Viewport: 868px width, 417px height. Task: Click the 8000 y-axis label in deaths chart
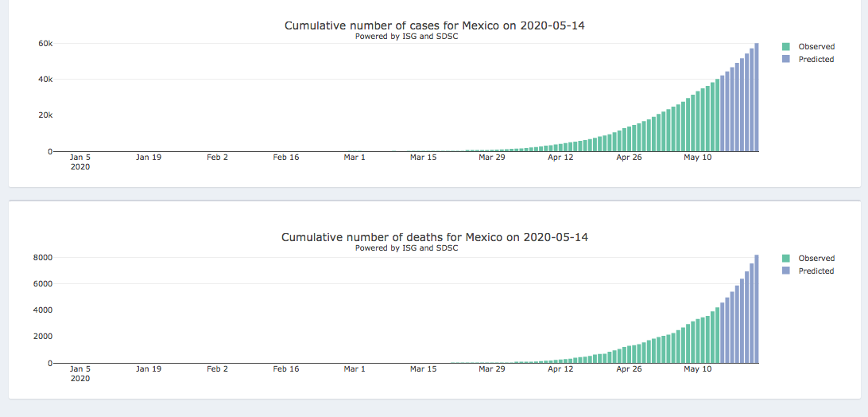[43, 257]
